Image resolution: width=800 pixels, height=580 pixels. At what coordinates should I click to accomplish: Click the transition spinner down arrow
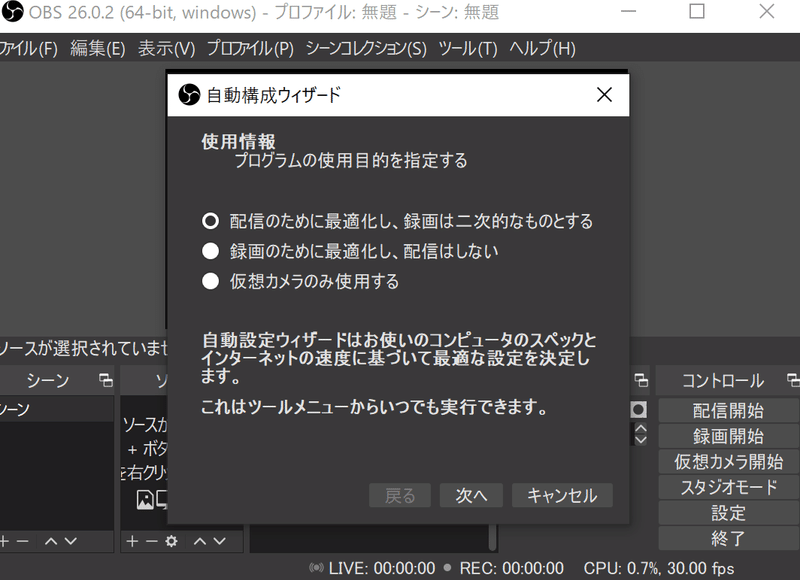coord(641,440)
